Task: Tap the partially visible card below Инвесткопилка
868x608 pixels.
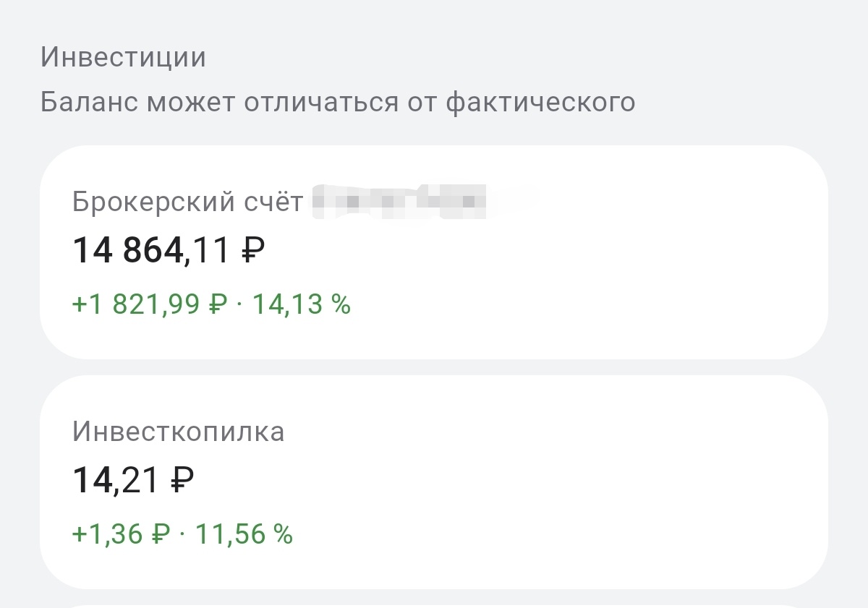Action: tap(434, 604)
